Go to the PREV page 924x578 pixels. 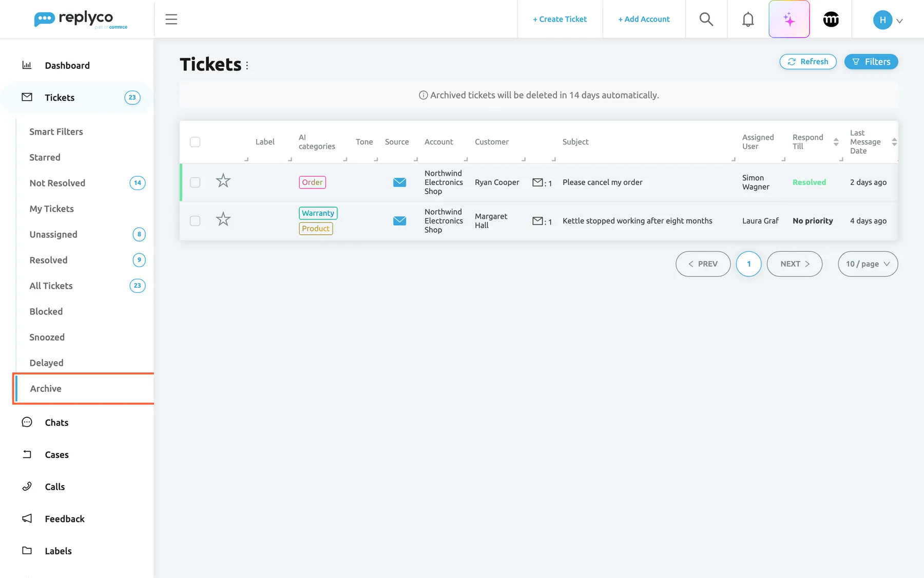click(703, 264)
